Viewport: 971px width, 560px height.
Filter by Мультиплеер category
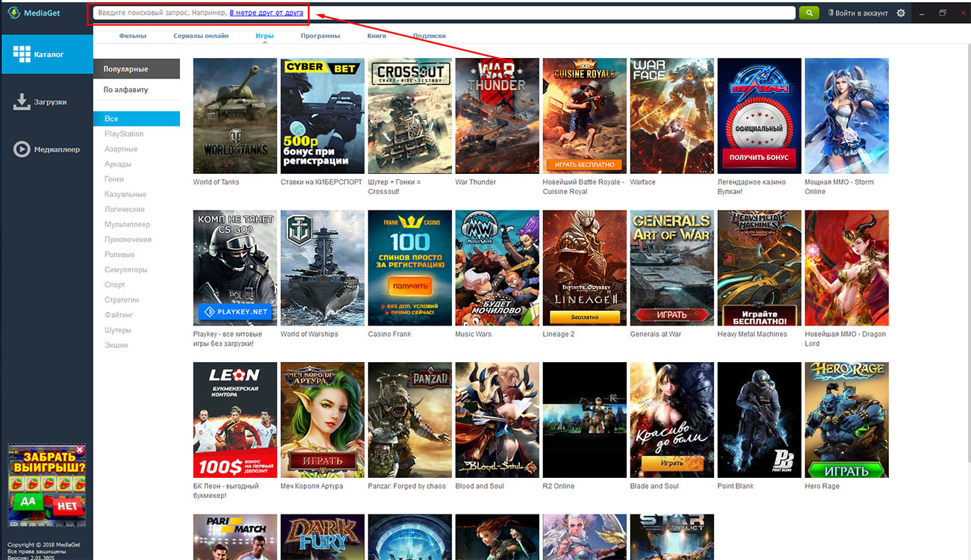[x=127, y=224]
